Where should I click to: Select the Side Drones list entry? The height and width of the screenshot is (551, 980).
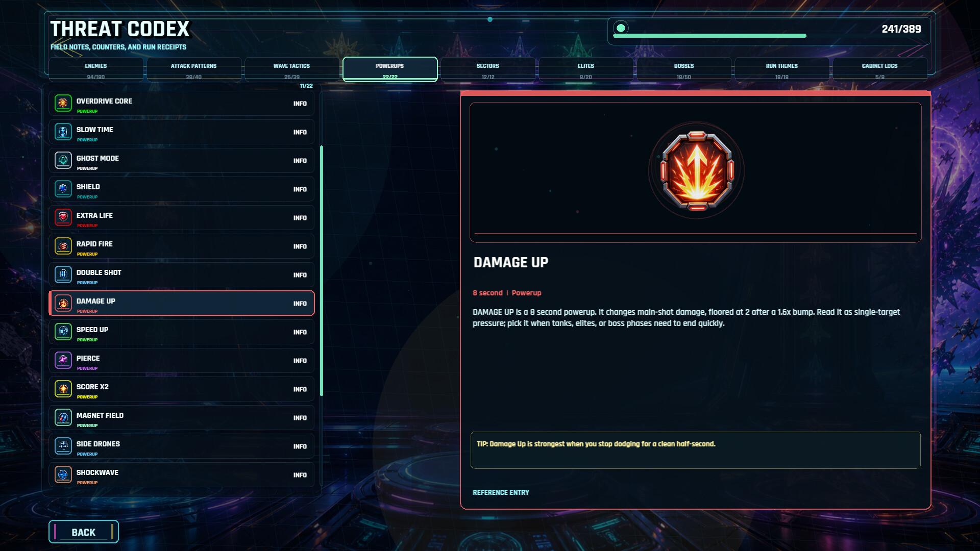point(182,446)
